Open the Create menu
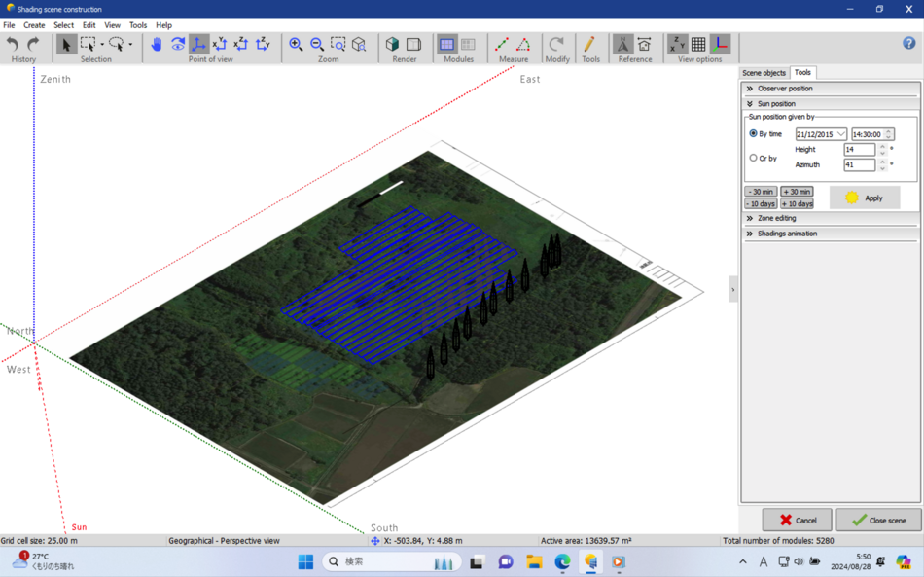The height and width of the screenshot is (577, 924). pyautogui.click(x=34, y=25)
